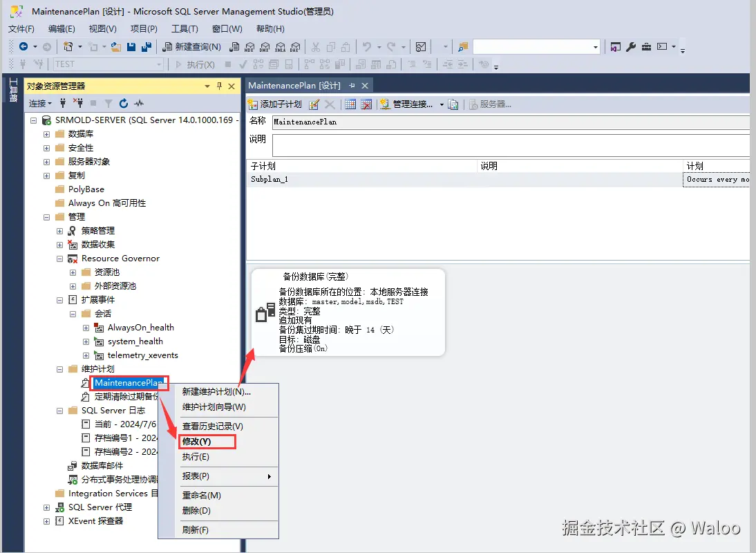Click the activity monitor toolbar icon

point(421,47)
